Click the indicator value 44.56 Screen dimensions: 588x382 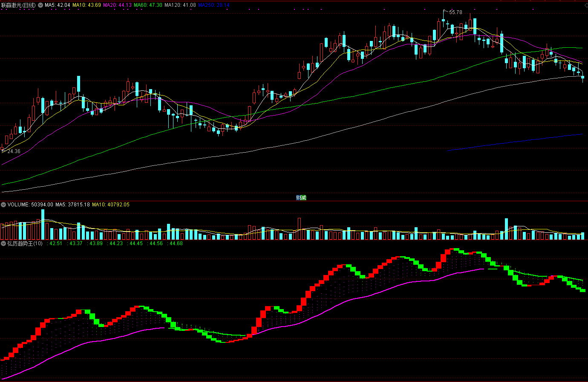click(156, 243)
